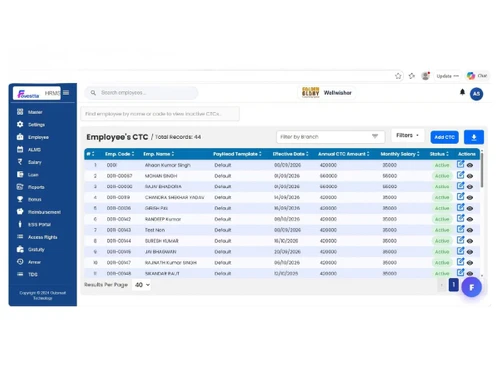Expand the Filters dropdown
The height and width of the screenshot is (375, 500).
point(407,135)
